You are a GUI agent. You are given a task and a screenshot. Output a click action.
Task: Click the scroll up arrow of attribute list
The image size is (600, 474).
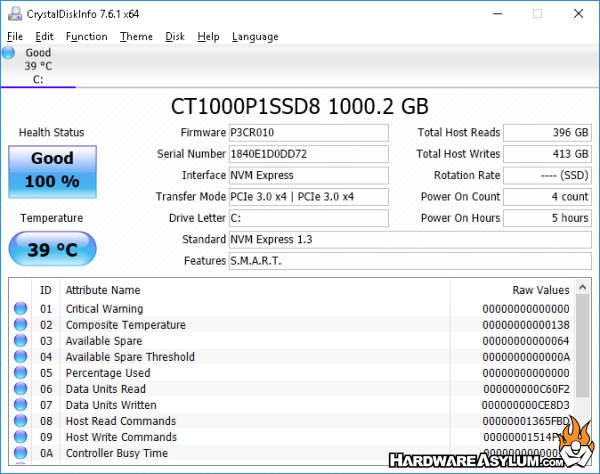pos(583,287)
